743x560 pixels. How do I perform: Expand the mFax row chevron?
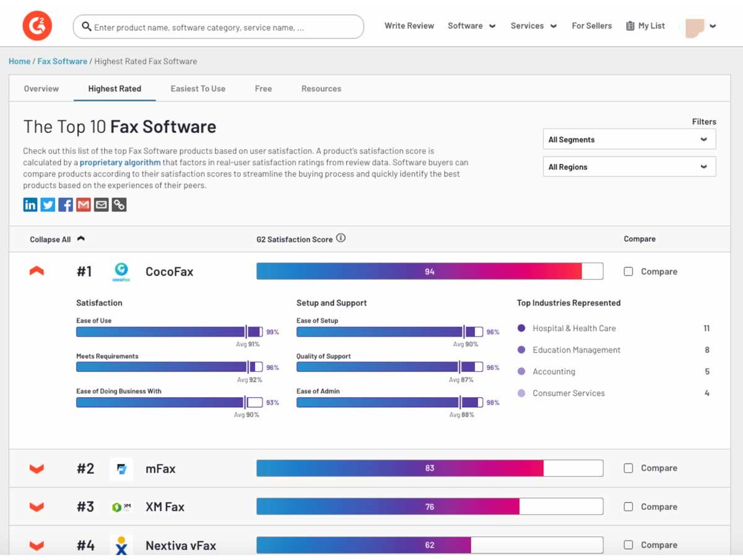point(37,469)
